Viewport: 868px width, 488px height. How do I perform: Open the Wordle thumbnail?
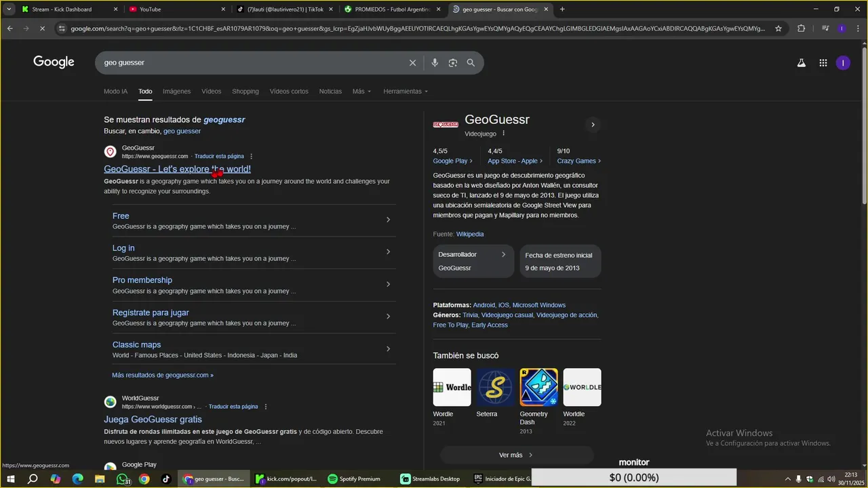point(452,387)
